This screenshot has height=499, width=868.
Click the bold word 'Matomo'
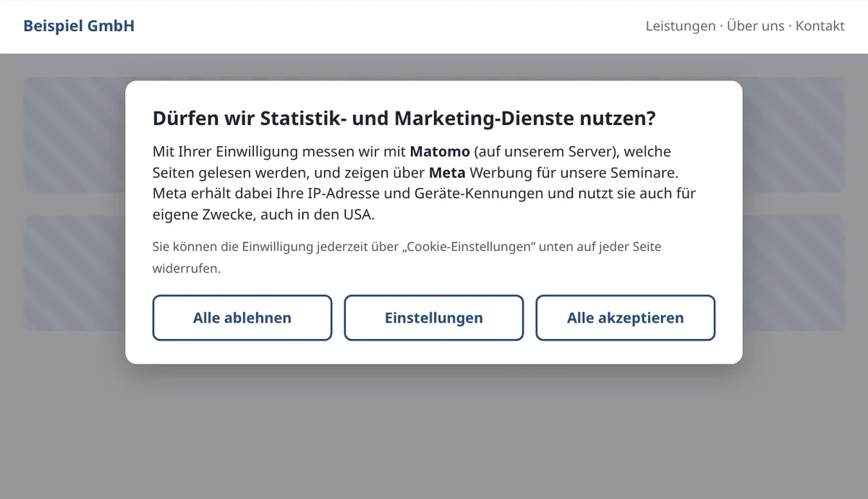[440, 152]
